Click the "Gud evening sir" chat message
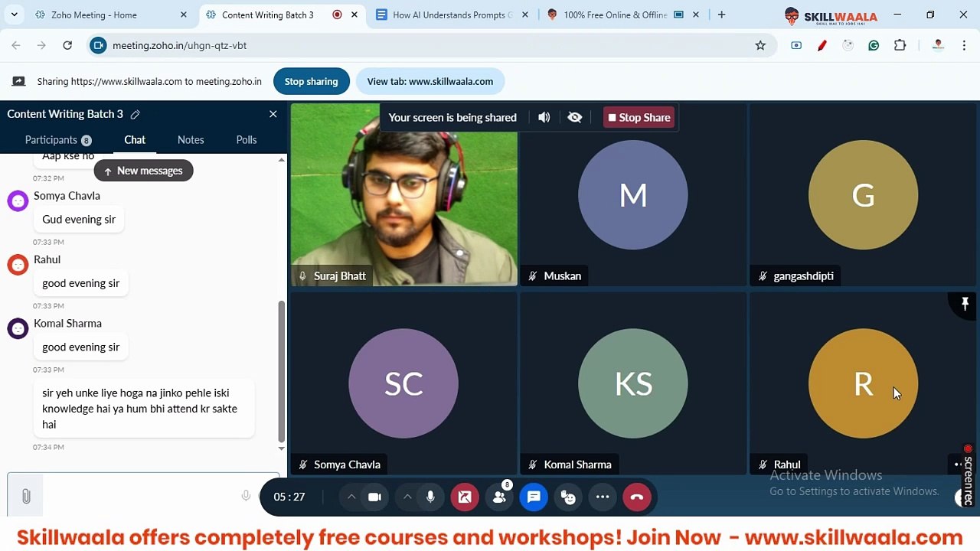The image size is (980, 551). point(79,220)
